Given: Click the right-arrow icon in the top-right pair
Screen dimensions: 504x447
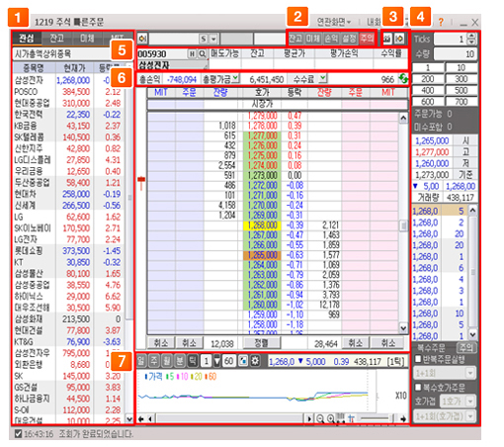Looking at the screenshot, I should 399,39.
